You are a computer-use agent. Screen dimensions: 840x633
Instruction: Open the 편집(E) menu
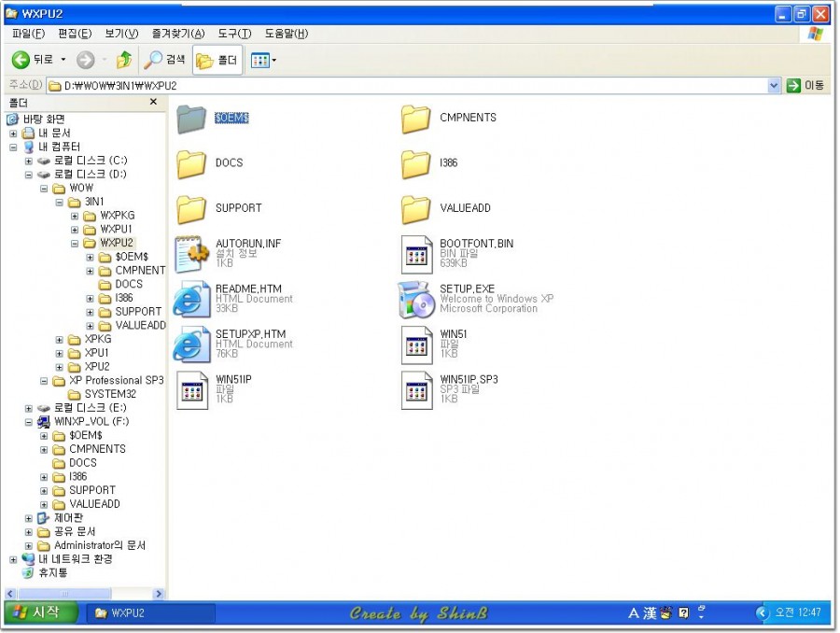click(x=75, y=34)
